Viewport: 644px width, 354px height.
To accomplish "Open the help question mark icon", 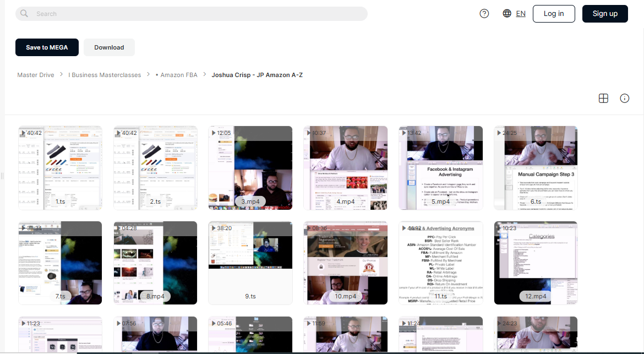I will click(x=484, y=14).
